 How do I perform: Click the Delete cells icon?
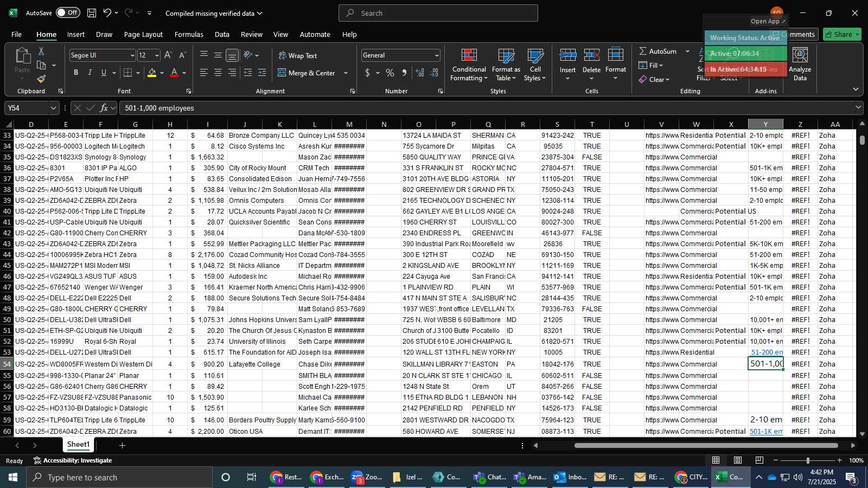point(591,55)
